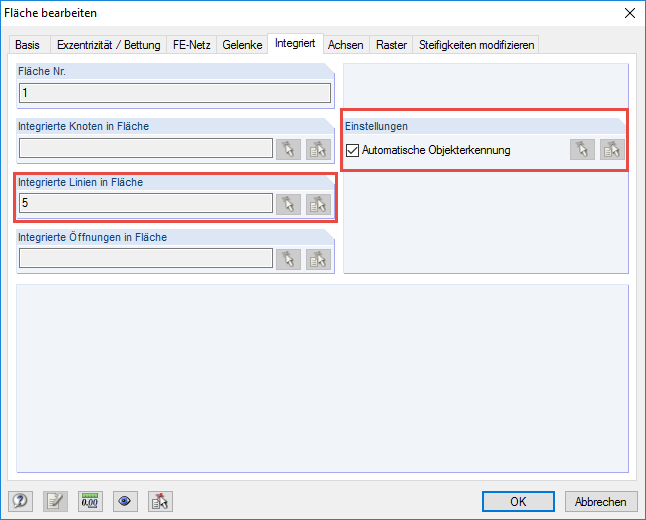Click the eye view icon at bottom
Screen dimensions: 646x520
(x=125, y=501)
